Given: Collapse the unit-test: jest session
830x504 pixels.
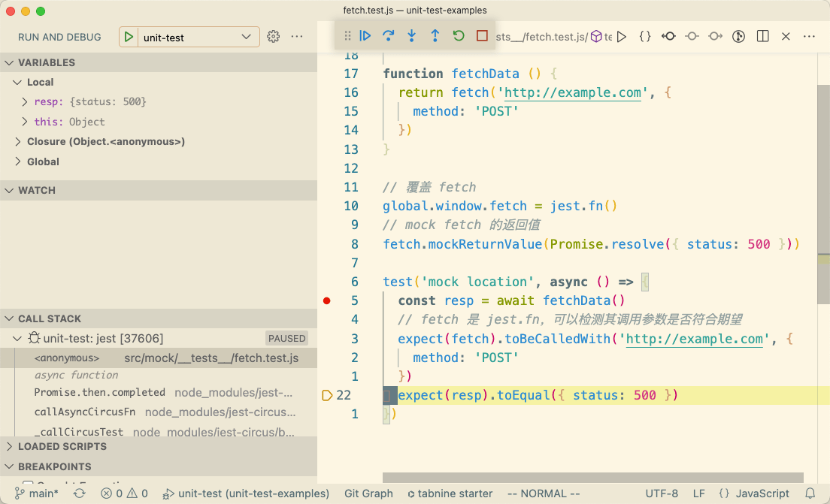Looking at the screenshot, I should [159, 338].
